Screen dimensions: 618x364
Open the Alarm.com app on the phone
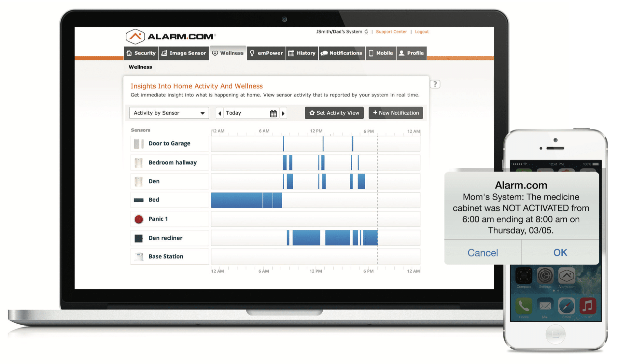point(567,276)
